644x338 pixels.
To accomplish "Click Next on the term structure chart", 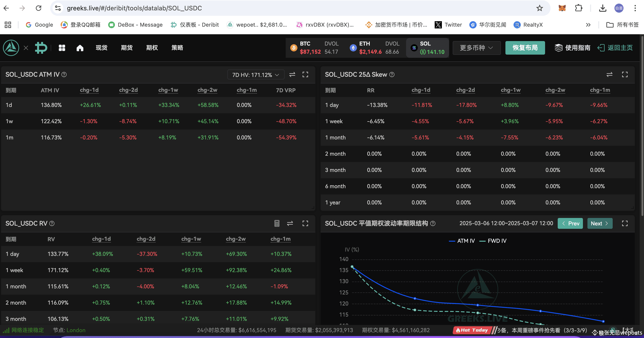I will (x=600, y=223).
